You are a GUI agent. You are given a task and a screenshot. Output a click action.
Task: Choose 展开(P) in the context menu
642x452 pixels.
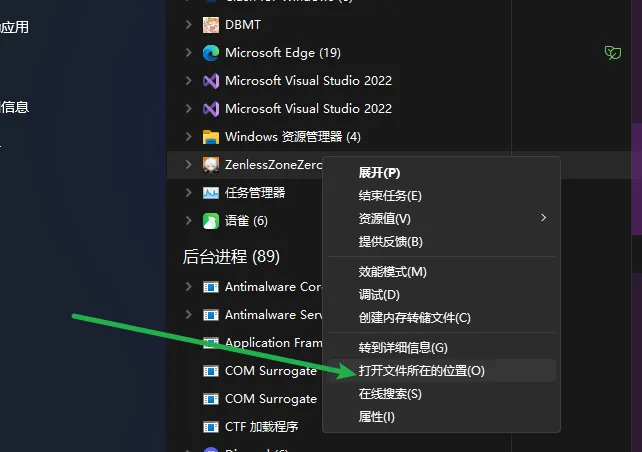(x=441, y=173)
